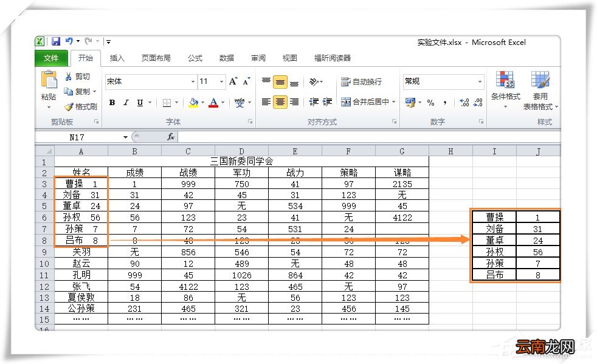597x364 pixels.
Task: Decrease font size with the small A
Action: pos(246,81)
